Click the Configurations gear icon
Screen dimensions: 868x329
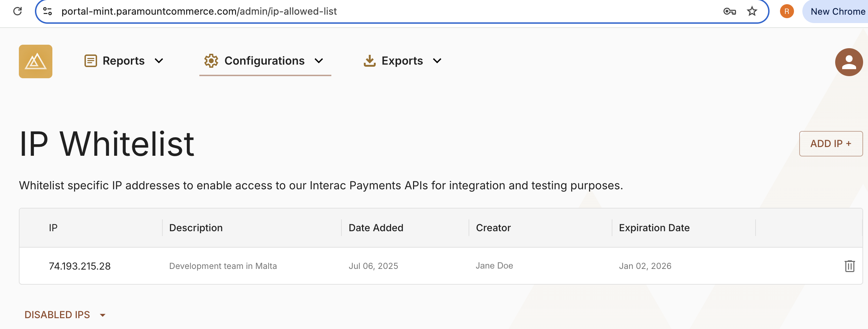pyautogui.click(x=211, y=60)
